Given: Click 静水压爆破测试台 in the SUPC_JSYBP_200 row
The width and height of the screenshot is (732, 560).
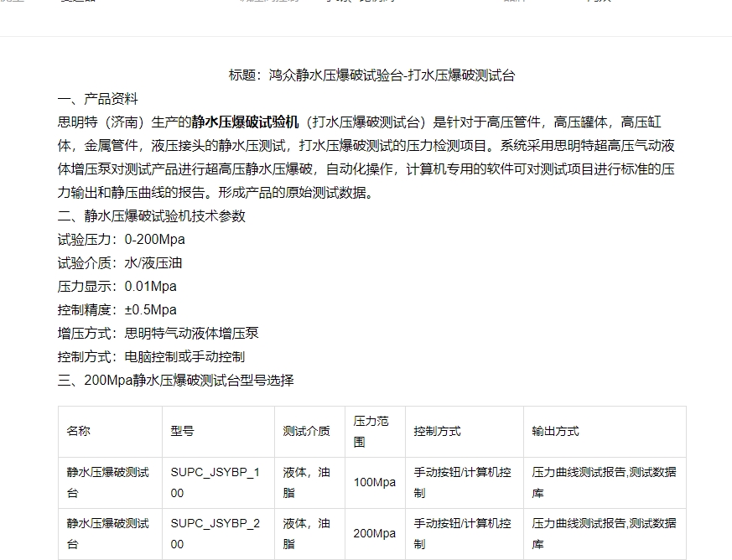Looking at the screenshot, I should [x=110, y=534].
